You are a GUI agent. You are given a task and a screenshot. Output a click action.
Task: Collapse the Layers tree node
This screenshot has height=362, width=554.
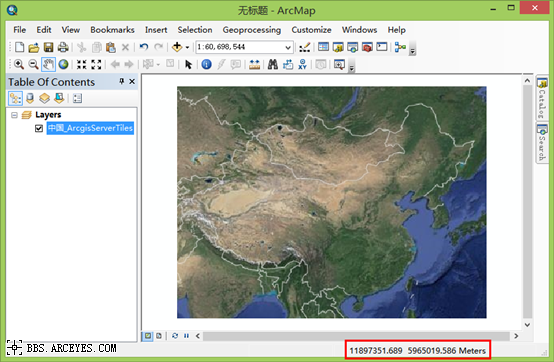[14, 115]
